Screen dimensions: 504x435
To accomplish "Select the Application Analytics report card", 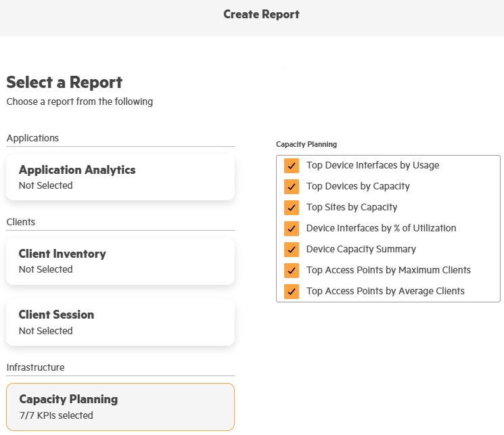I will 120,177.
